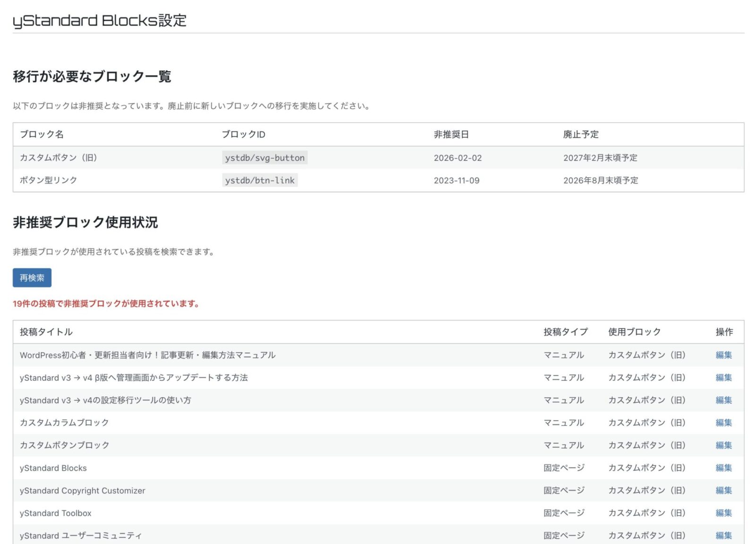Click the red 19件の投稿 warning message

coord(106,304)
